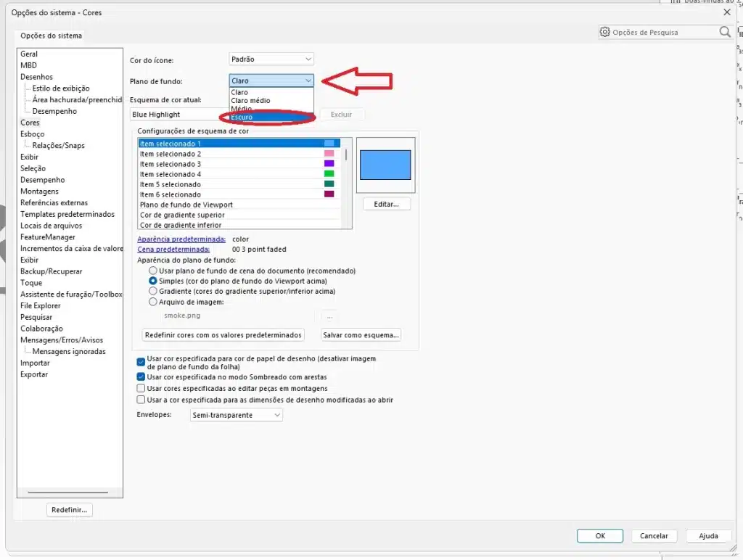Viewport: 743px width, 560px height.
Task: Choose Escuro from the background list
Action: click(x=242, y=117)
